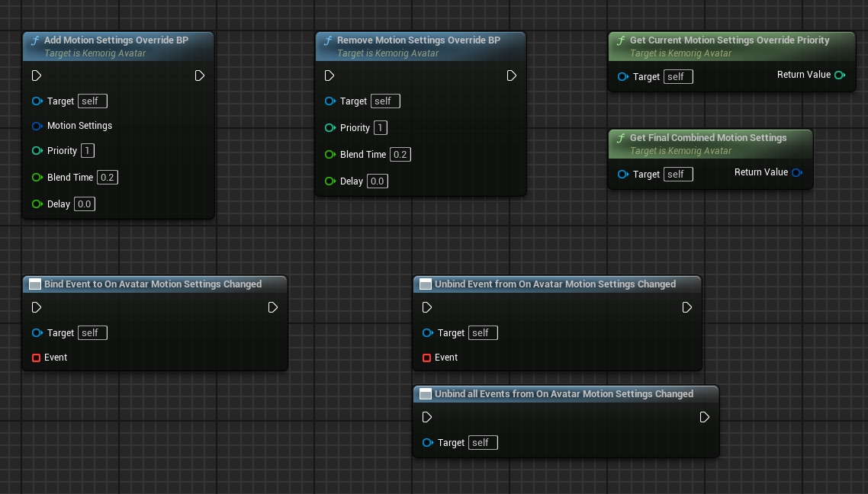Click red Event pin on Unbind Event node

[x=426, y=358]
